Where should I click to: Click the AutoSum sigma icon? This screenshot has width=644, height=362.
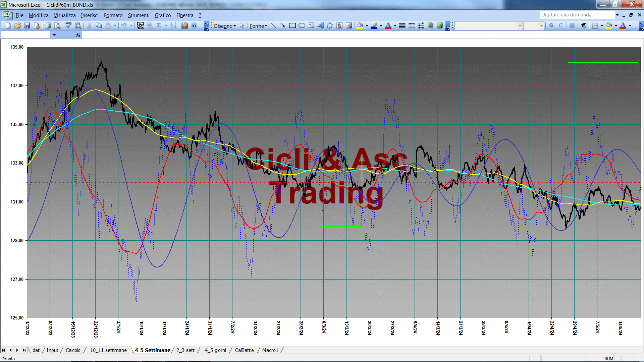pos(159,25)
